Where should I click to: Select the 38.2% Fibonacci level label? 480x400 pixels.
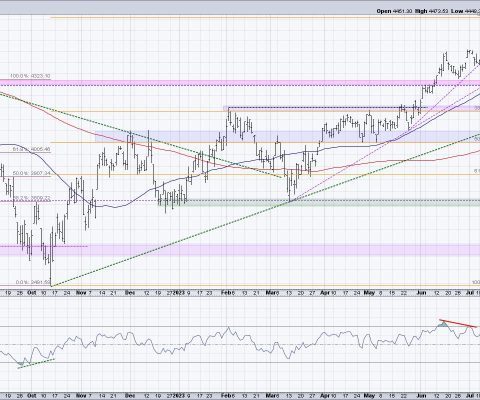31,198
